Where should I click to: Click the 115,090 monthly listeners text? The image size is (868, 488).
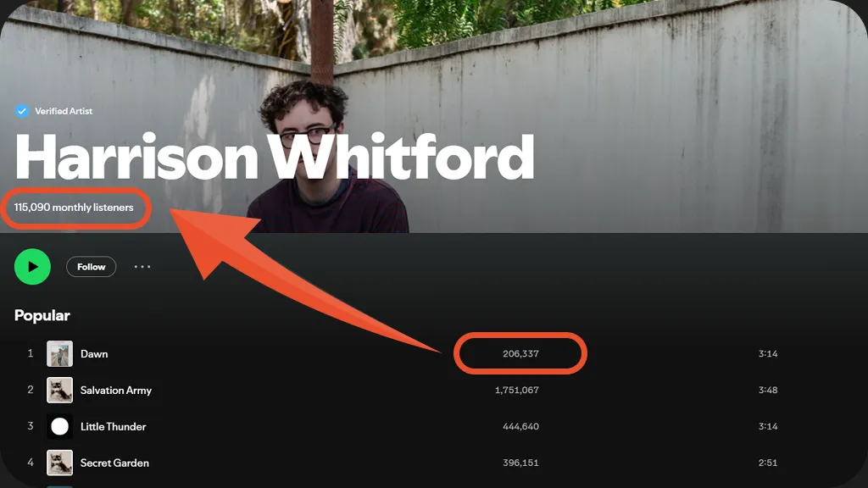click(74, 208)
